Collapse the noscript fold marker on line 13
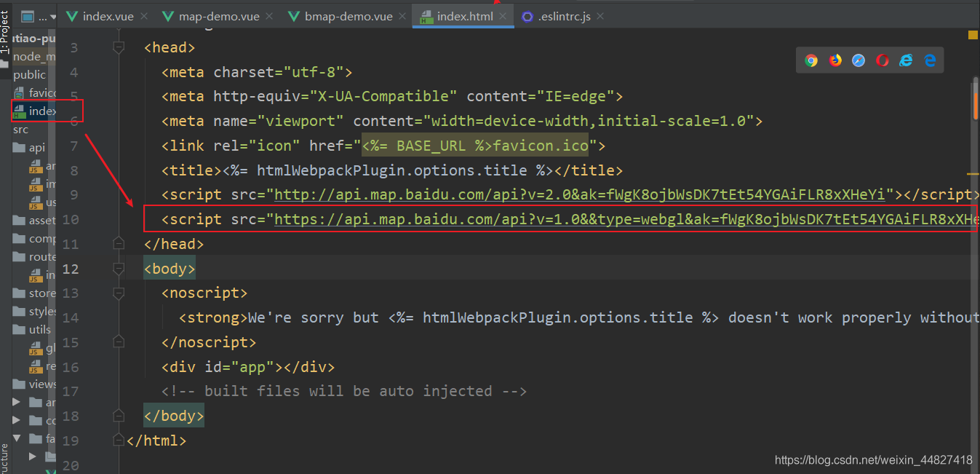Viewport: 980px width, 474px height. [x=119, y=293]
